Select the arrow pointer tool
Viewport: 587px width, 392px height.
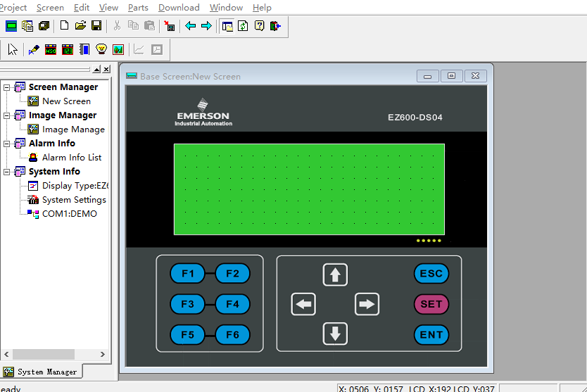click(x=13, y=50)
